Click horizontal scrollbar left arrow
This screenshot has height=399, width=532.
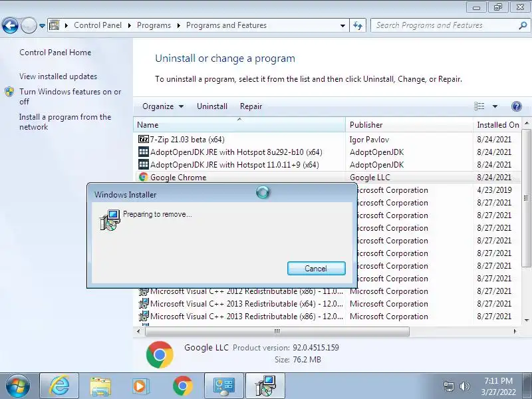coord(138,331)
